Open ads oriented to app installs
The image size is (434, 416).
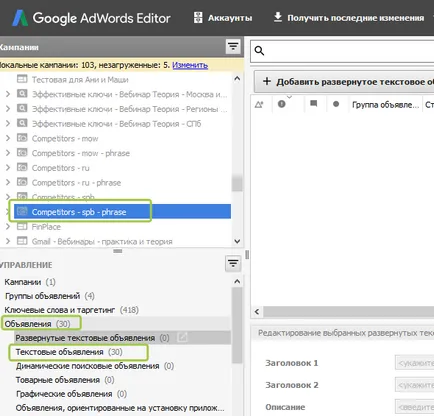(120, 408)
